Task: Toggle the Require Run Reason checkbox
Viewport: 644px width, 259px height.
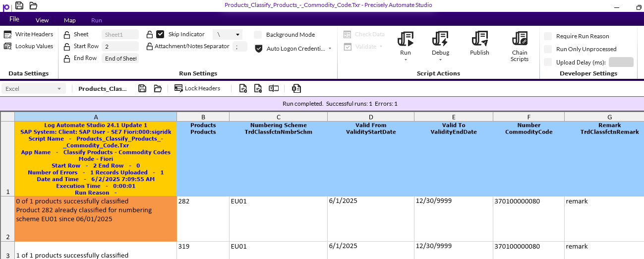Action: click(x=548, y=36)
